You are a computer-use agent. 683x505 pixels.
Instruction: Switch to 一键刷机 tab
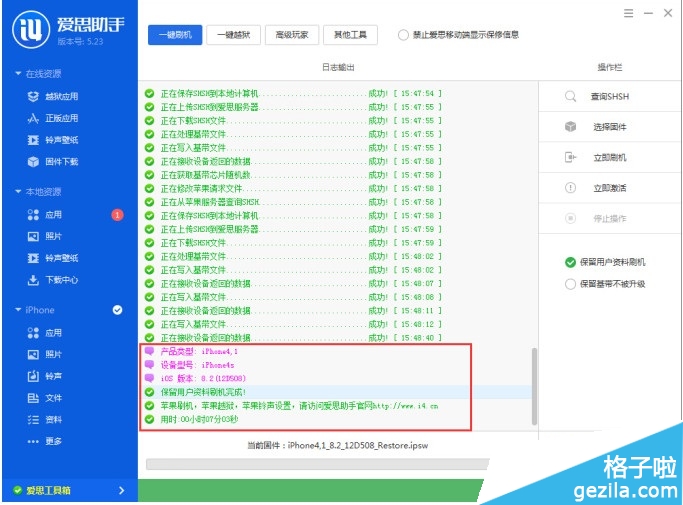pyautogui.click(x=175, y=35)
